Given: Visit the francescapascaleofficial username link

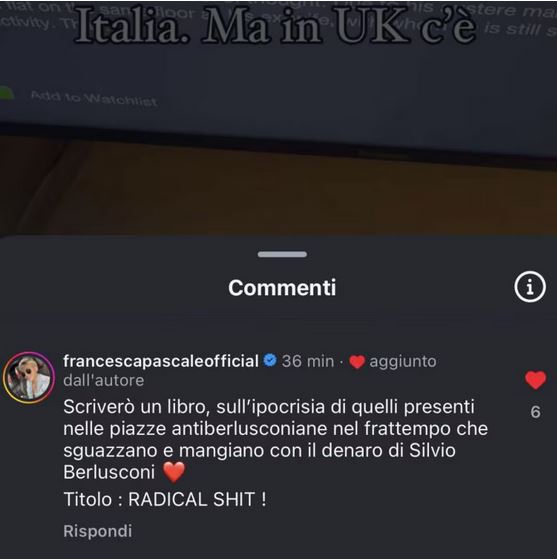Looking at the screenshot, I should [161, 361].
